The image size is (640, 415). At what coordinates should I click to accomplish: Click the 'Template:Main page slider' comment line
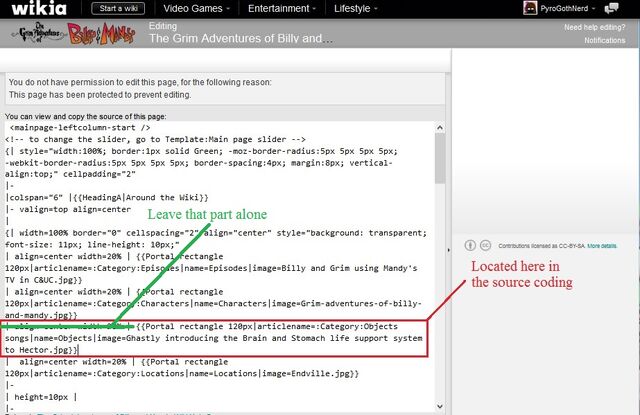[156, 140]
